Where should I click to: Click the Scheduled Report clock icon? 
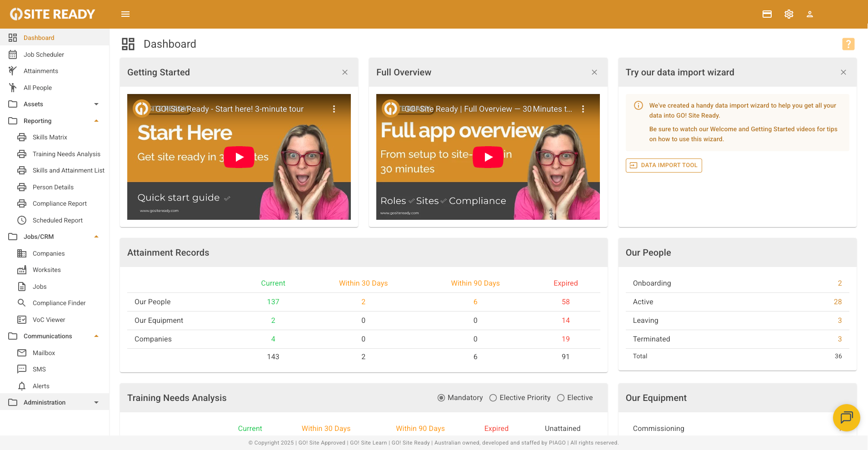tap(22, 220)
